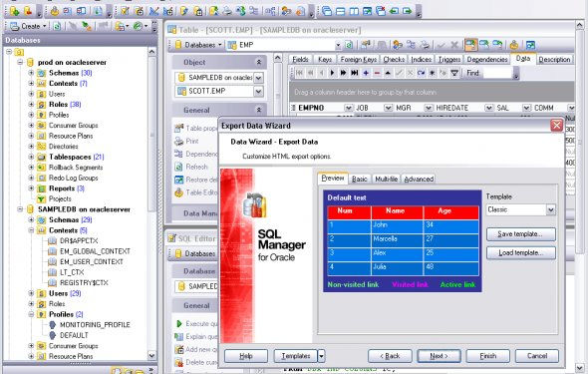Open the Advanced tab in wizard

tap(419, 180)
